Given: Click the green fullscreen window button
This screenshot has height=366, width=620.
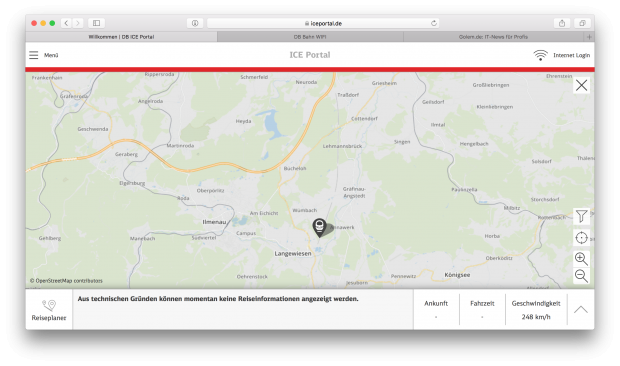Looking at the screenshot, I should click(x=52, y=23).
